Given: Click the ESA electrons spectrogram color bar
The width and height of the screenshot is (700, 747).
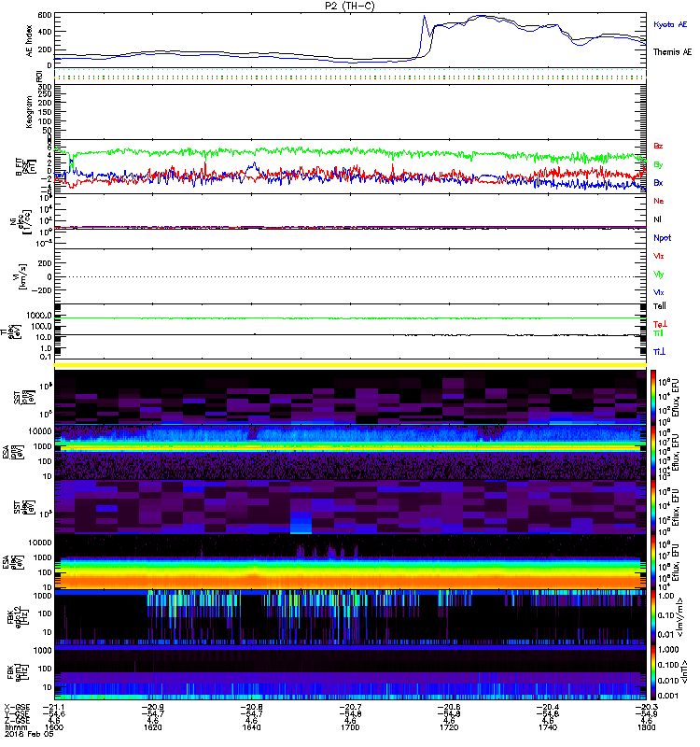Looking at the screenshot, I should tap(653, 562).
